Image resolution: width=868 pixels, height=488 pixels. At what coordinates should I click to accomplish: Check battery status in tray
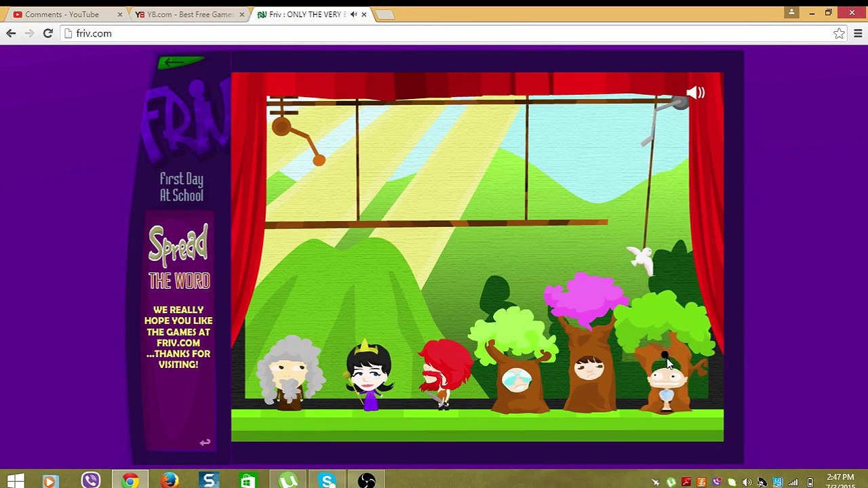click(x=810, y=483)
